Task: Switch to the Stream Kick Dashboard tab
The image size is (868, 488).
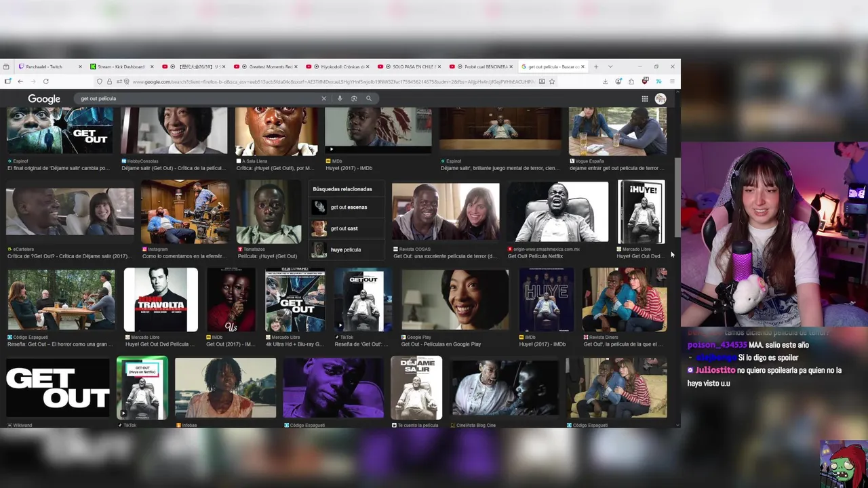Action: [122, 66]
